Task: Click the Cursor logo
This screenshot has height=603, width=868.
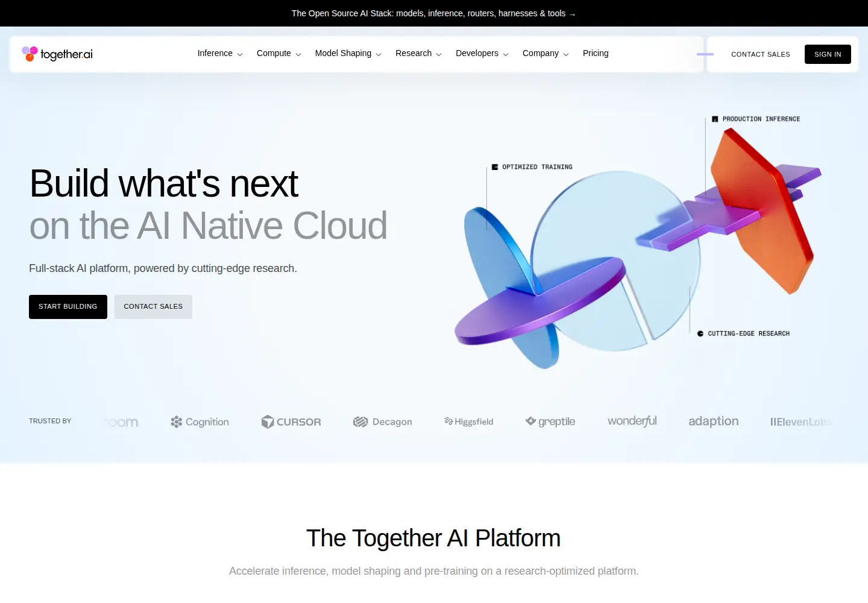Action: [291, 422]
